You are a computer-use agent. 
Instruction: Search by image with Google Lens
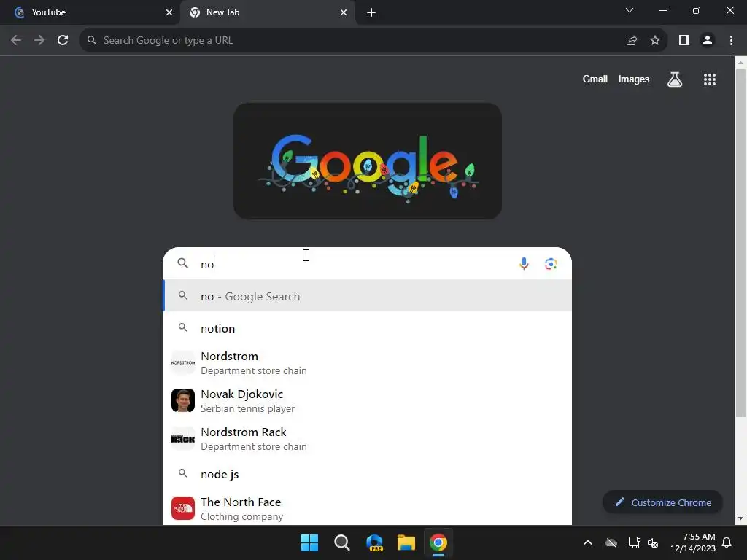pos(551,264)
